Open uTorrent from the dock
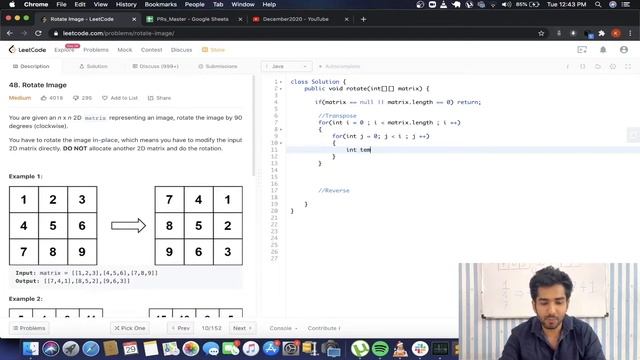The image size is (640, 360). point(360,349)
